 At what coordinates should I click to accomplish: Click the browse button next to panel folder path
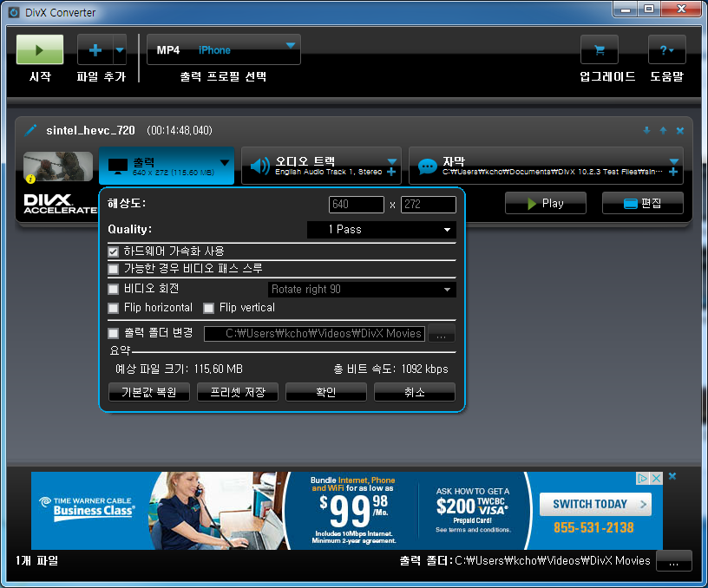tap(441, 334)
